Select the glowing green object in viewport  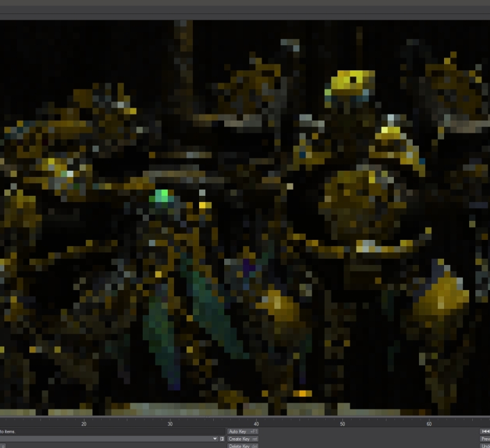162,196
